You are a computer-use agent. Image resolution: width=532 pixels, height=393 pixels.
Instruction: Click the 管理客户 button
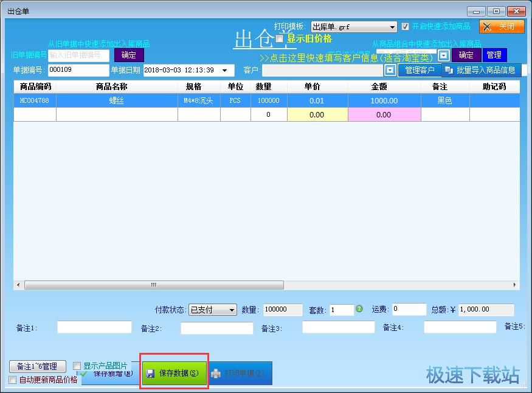tap(420, 70)
